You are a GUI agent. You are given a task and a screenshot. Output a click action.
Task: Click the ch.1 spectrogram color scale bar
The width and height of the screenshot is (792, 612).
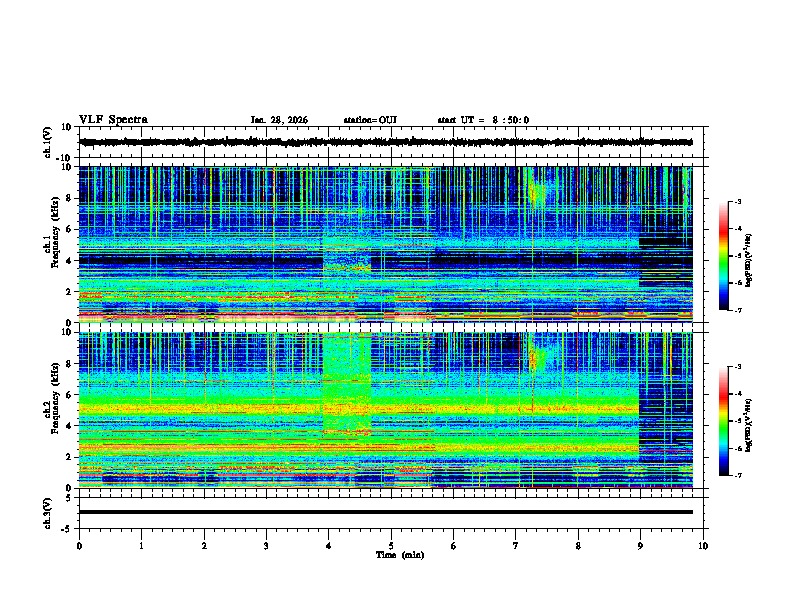pos(723,256)
